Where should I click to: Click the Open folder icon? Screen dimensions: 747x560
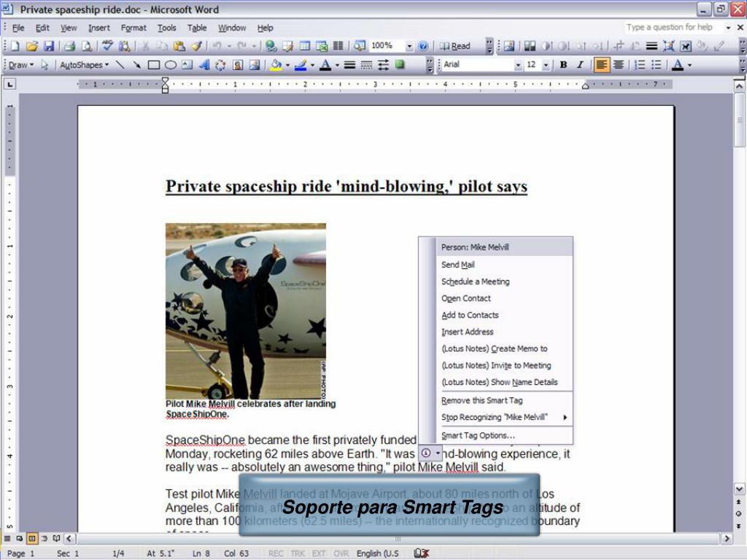pos(32,46)
